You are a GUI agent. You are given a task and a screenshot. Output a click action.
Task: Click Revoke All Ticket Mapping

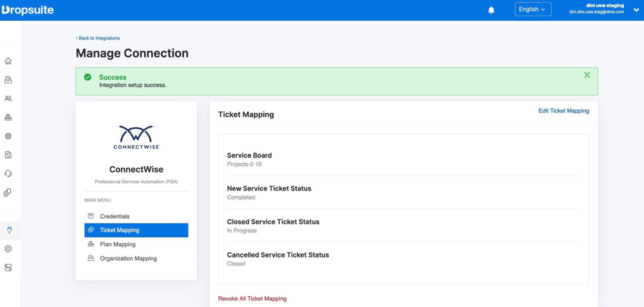click(252, 298)
